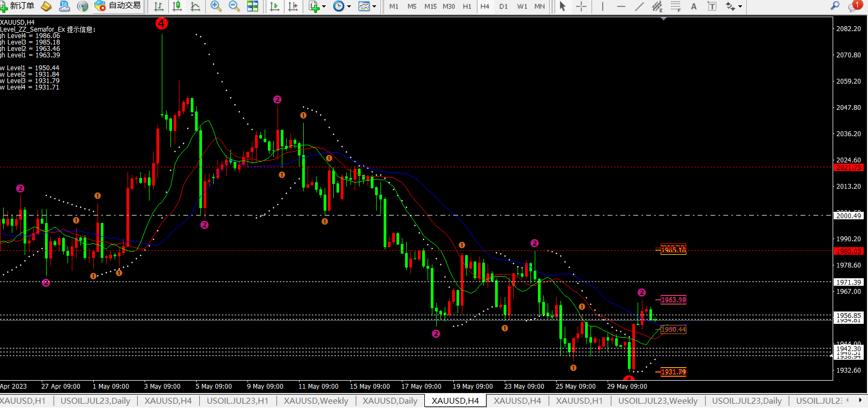Expand the indicators list dropdown arrow
The image size is (868, 408).
coord(324,6)
